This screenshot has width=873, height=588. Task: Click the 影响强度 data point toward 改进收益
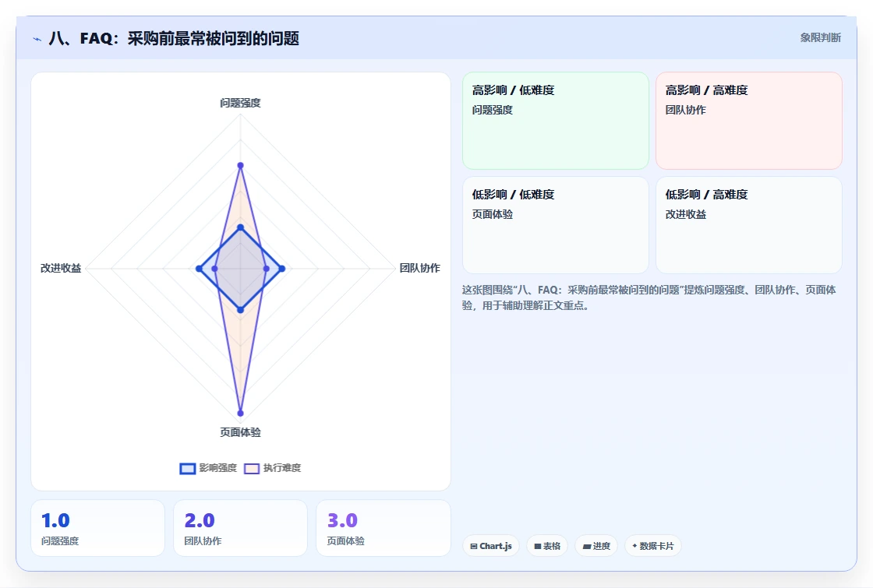pos(200,269)
